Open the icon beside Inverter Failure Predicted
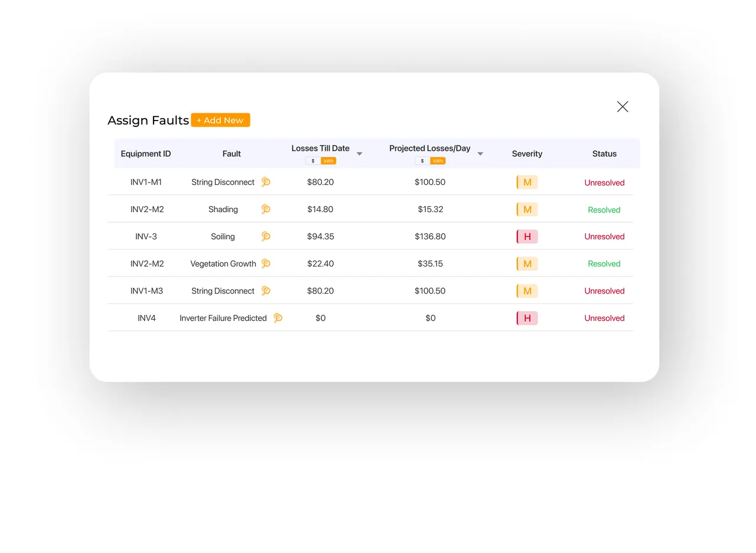The image size is (756, 553). pos(278,318)
